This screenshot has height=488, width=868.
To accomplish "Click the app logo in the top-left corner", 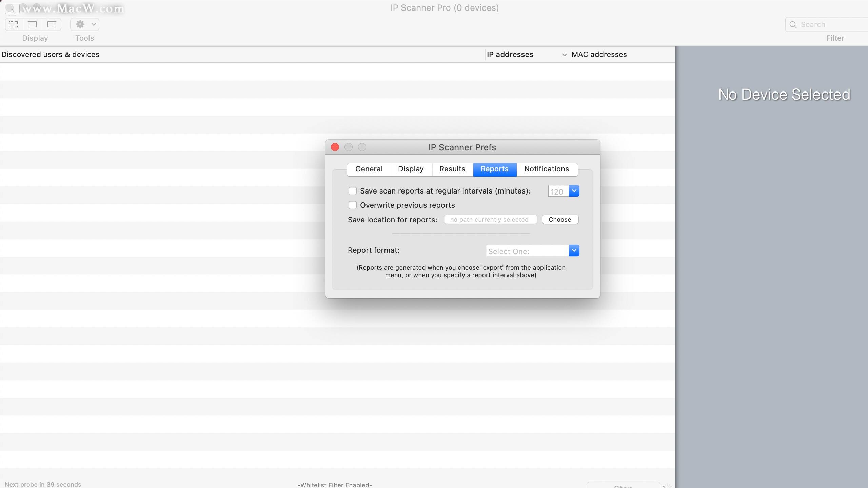I will coord(13,8).
